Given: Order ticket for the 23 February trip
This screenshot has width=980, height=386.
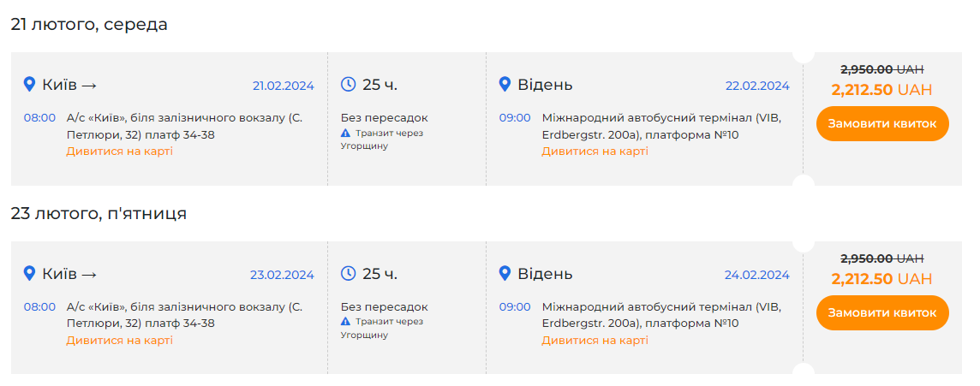Looking at the screenshot, I should point(882,312).
